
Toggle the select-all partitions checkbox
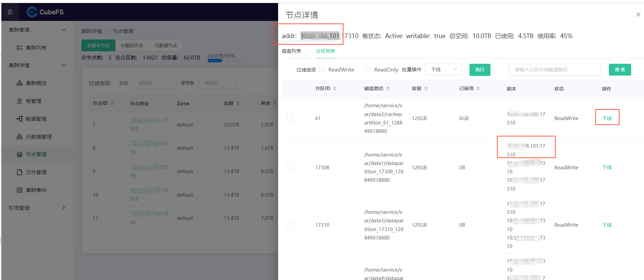pyautogui.click(x=288, y=89)
